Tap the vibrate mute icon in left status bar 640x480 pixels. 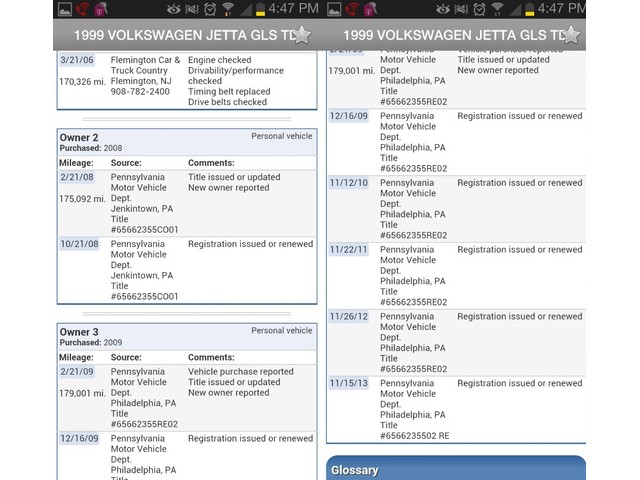click(x=192, y=9)
